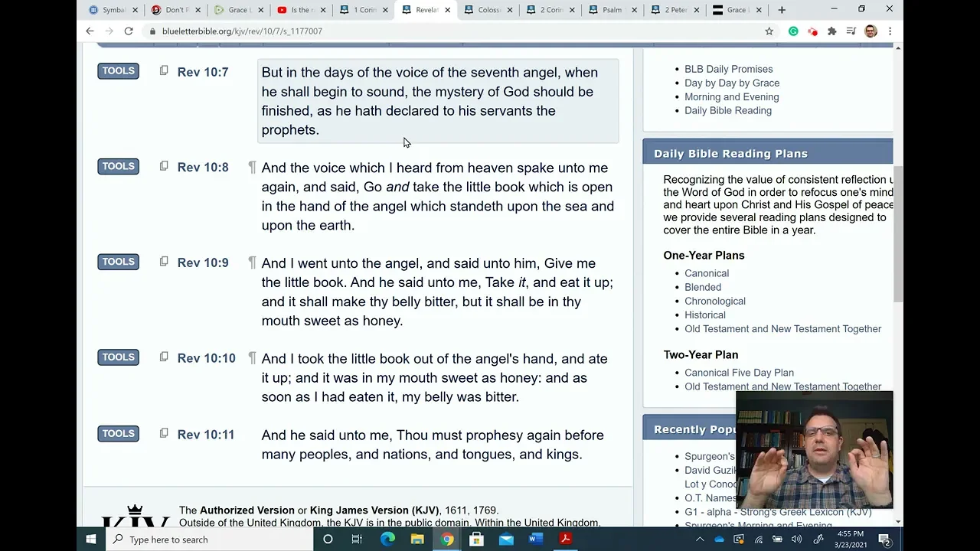This screenshot has width=980, height=551.
Task: Copy verse icon beside Rev 10:7
Action: pyautogui.click(x=164, y=71)
